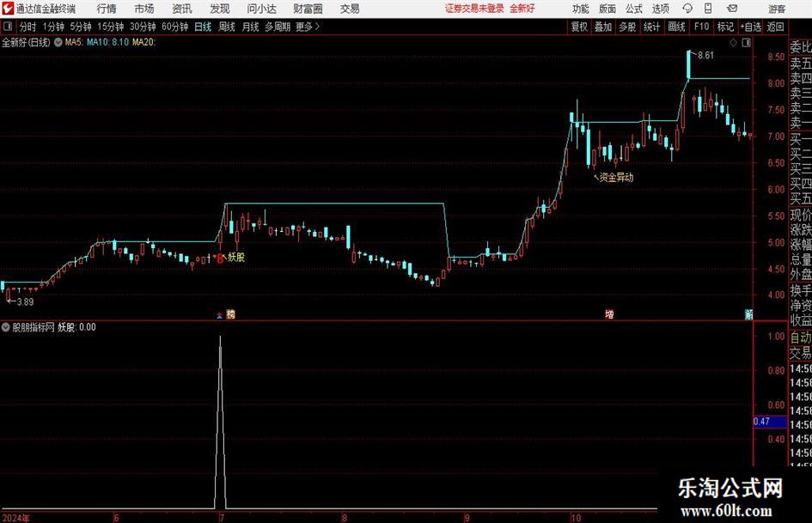Click the 妖股 signal marker on chart
Image resolution: width=812 pixels, height=523 pixels.
236,258
